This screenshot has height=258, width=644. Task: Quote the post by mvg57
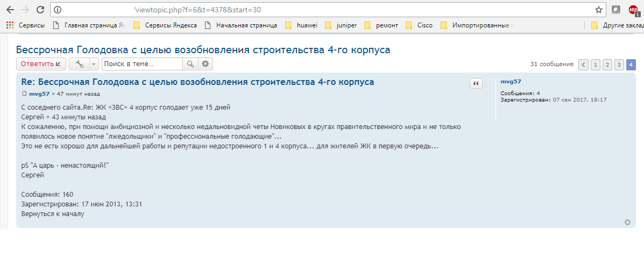tap(476, 83)
